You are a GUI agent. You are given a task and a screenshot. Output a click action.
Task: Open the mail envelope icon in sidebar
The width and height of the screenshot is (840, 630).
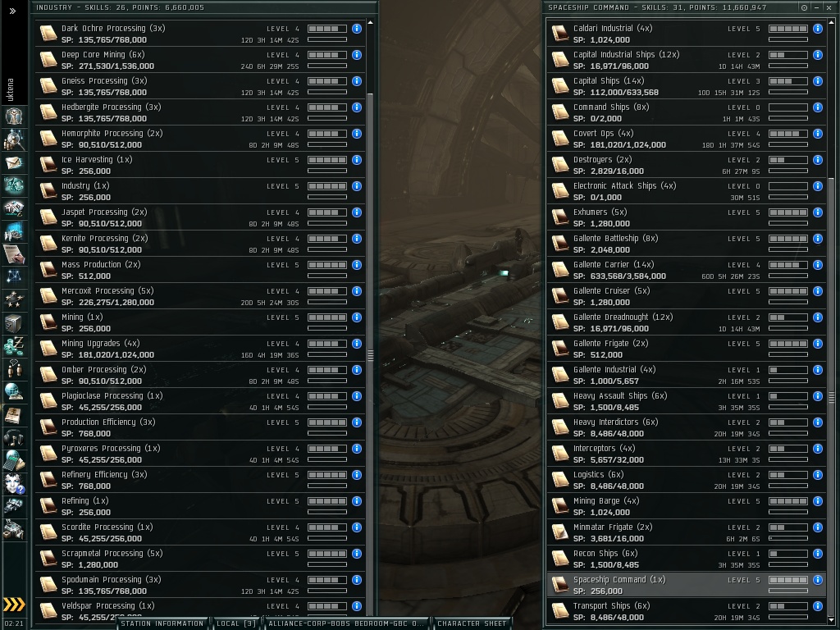[13, 163]
